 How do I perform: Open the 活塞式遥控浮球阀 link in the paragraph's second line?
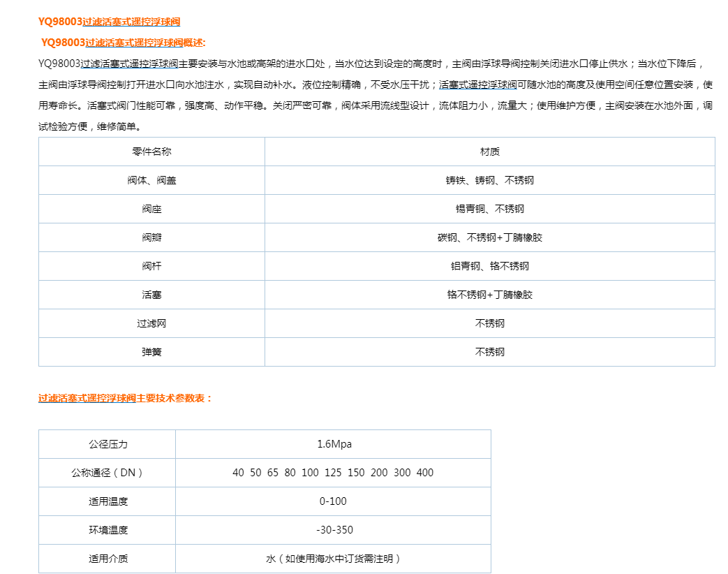coord(478,85)
